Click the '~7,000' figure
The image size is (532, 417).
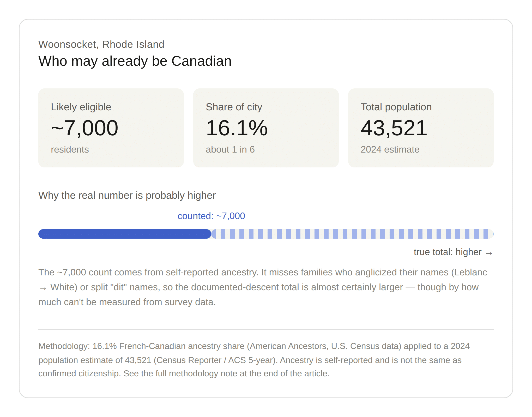pos(84,128)
